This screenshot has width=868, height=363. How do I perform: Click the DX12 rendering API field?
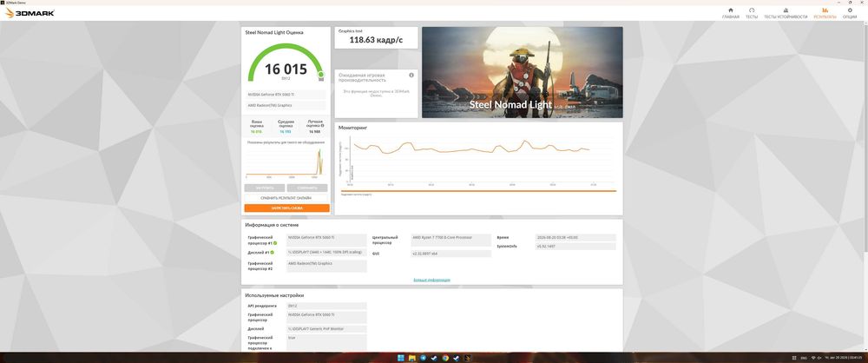326,306
